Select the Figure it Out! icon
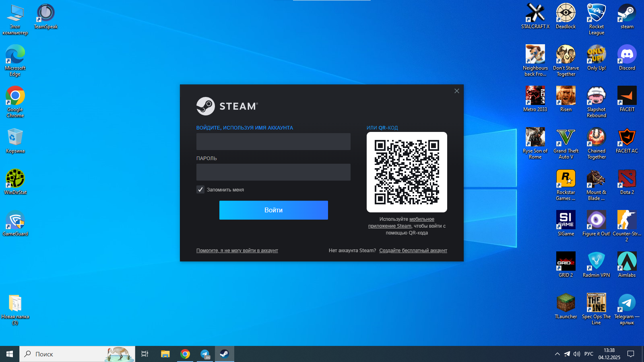Screen dimensions: 644x362 [597, 223]
